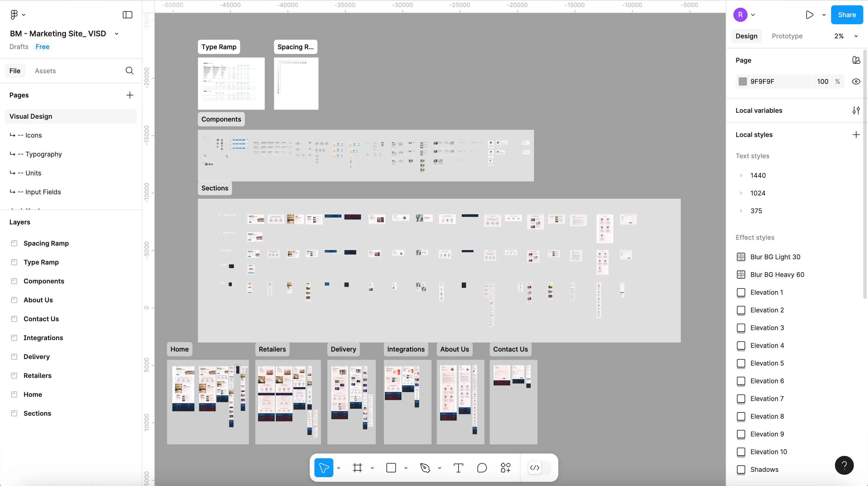Select the Comment tool
Screen dimensions: 868x486
[482, 468]
